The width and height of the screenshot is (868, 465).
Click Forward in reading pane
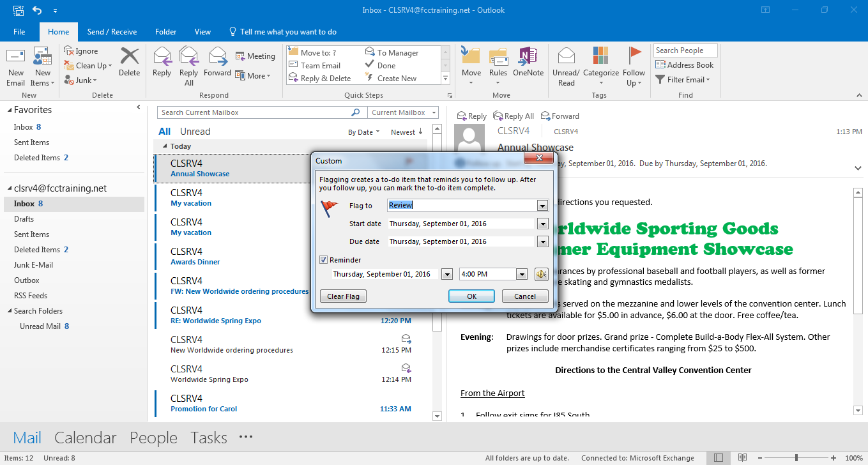pyautogui.click(x=560, y=116)
